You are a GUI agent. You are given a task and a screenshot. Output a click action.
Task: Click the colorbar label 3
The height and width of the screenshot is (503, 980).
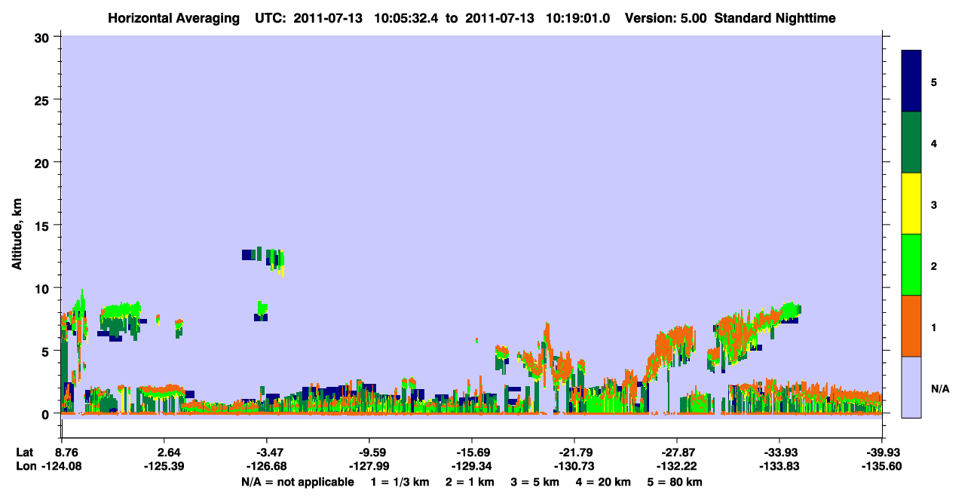(x=934, y=204)
